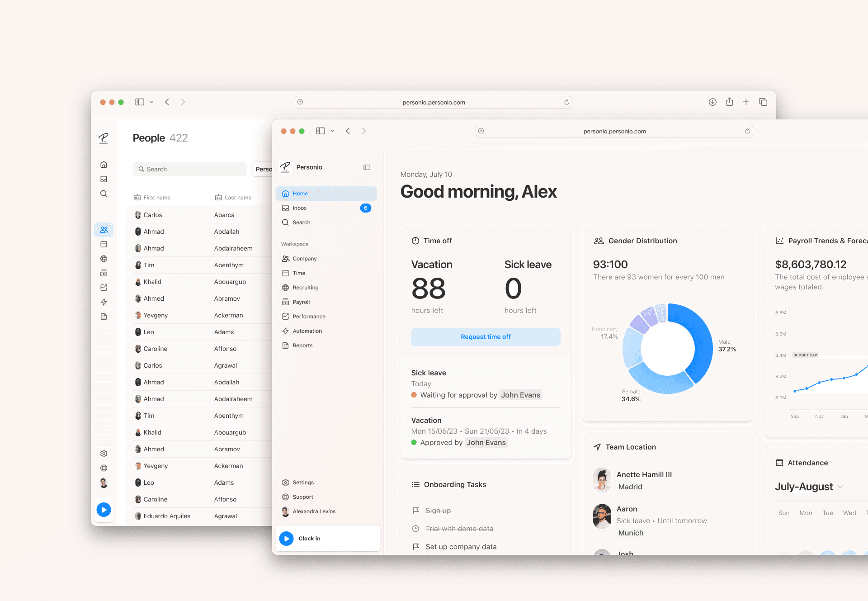Expand the July-August attendance dropdown
This screenshot has width=868, height=601.
click(840, 487)
